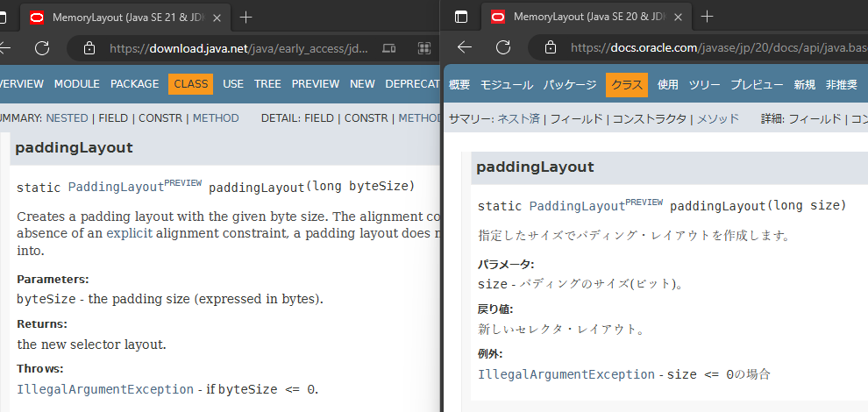Go back in the left browser window
This screenshot has height=412, width=868.
click(4, 48)
